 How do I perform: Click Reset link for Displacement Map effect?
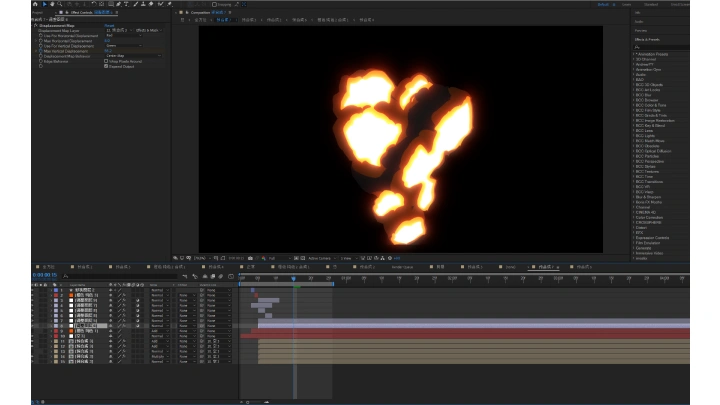point(109,26)
